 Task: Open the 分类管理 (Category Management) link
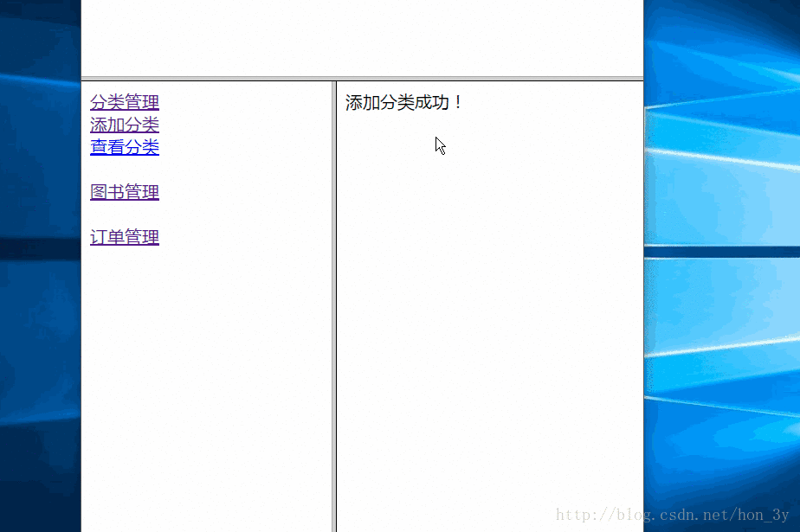point(124,102)
